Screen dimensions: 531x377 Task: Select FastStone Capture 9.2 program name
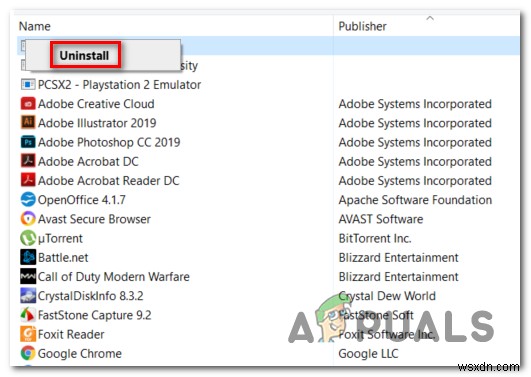[94, 315]
